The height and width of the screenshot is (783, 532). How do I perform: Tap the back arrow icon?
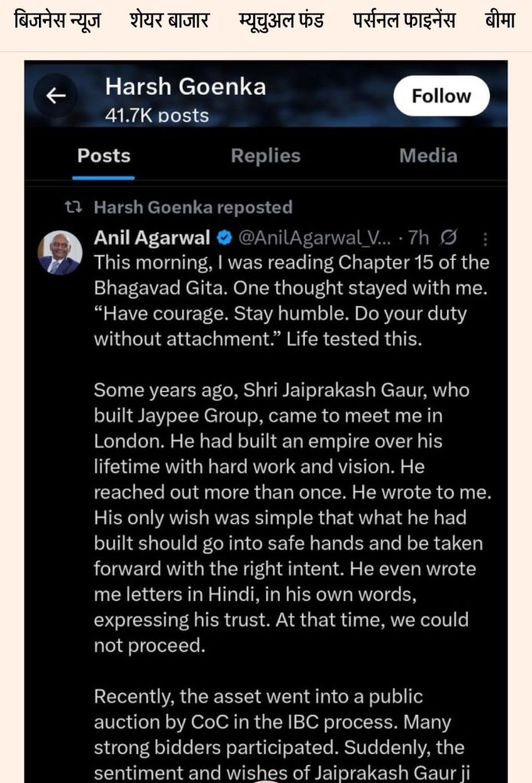pyautogui.click(x=56, y=96)
